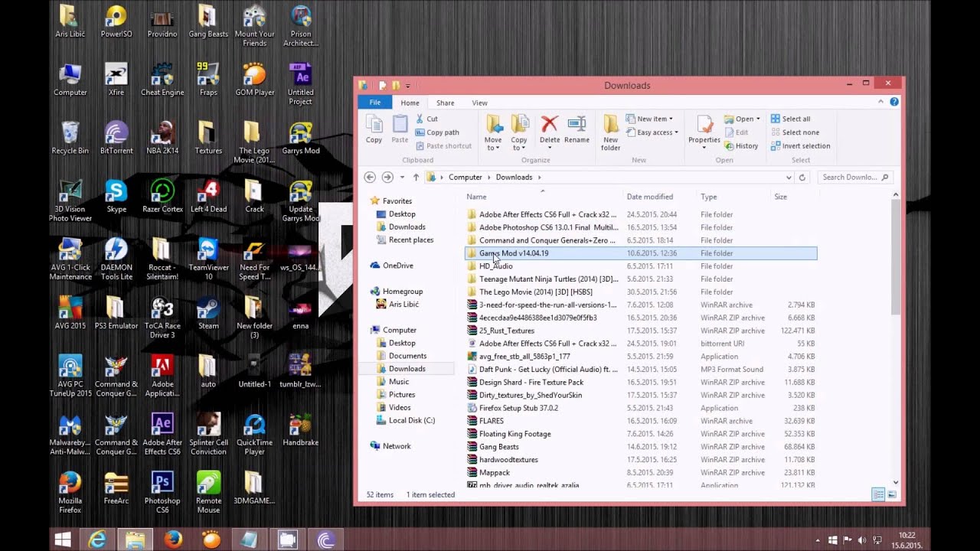Switch to the Share ribbon tab
This screenshot has height=551, width=980.
point(445,103)
